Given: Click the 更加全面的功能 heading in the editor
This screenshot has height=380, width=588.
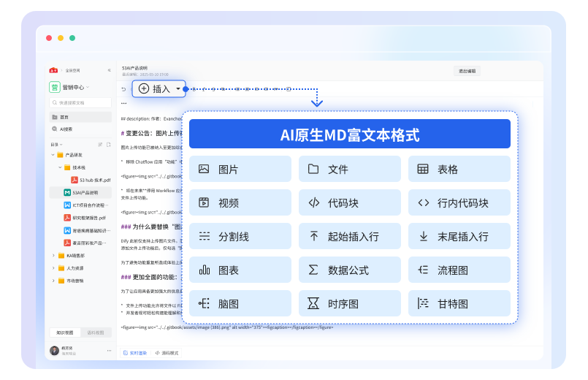Looking at the screenshot, I should pos(149,277).
